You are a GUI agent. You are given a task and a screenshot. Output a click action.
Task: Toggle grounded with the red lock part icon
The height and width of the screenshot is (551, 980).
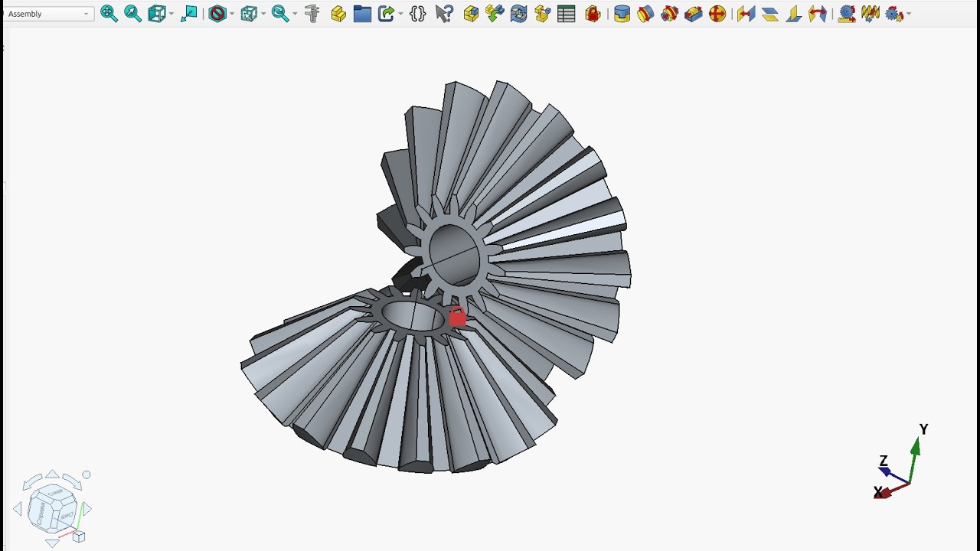[593, 14]
